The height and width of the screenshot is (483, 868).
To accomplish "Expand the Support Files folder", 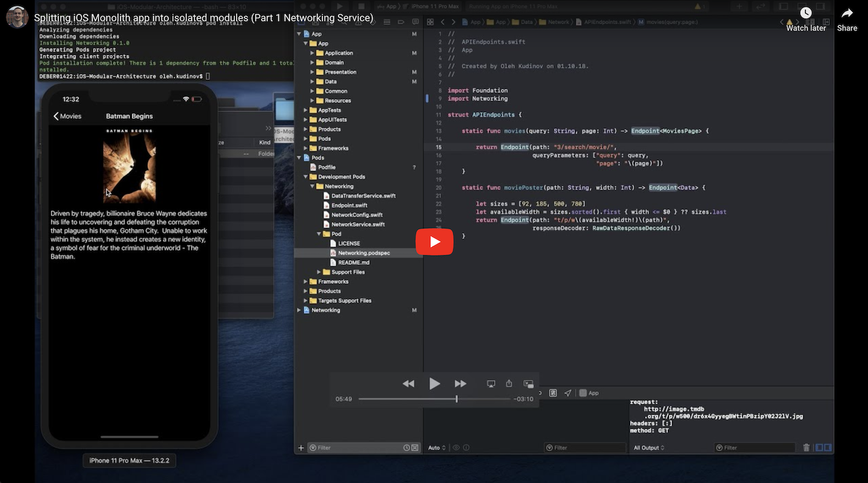I will [319, 272].
